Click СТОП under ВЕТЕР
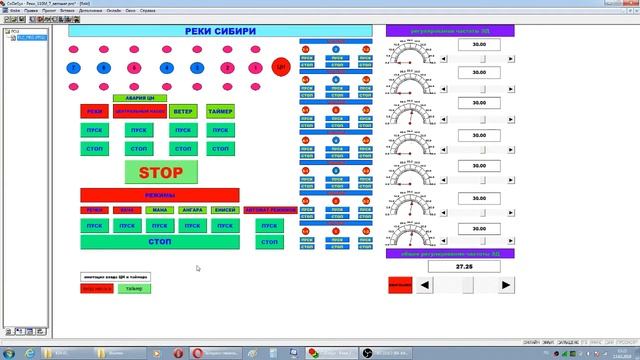Image resolution: width=640 pixels, height=360 pixels. pyautogui.click(x=183, y=149)
